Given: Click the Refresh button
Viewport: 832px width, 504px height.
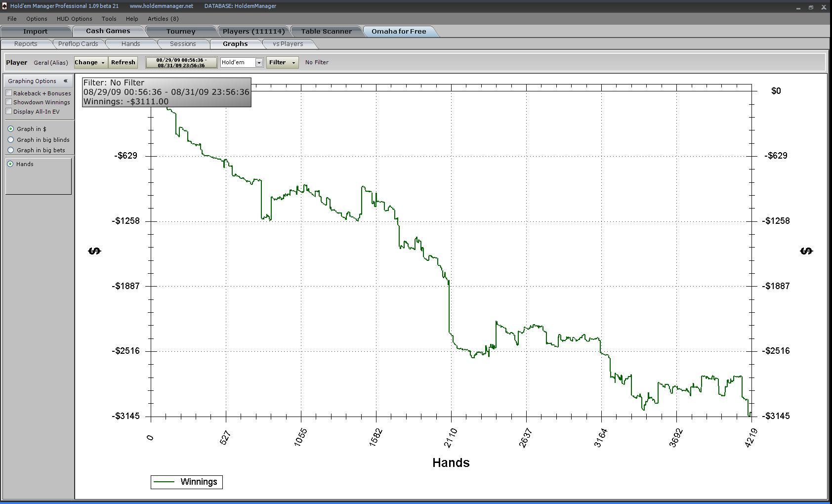Looking at the screenshot, I should pos(123,62).
